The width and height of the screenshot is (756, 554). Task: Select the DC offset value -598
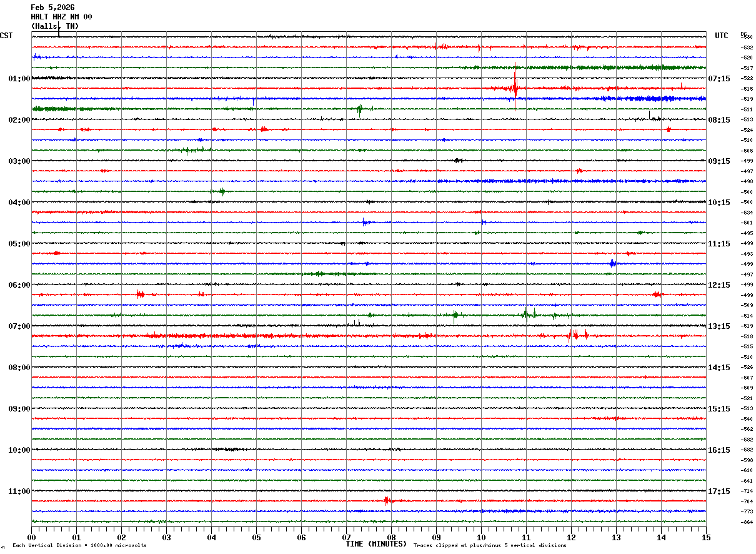[747, 460]
